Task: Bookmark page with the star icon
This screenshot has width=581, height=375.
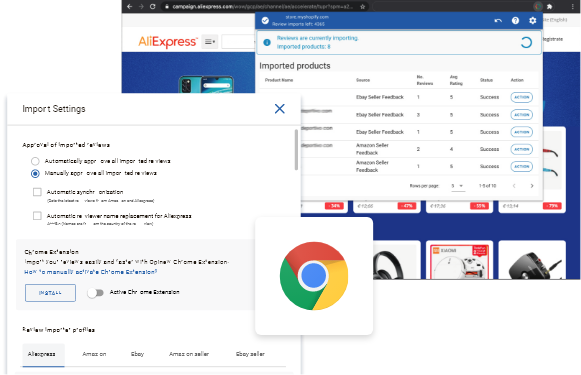Action: point(362,6)
